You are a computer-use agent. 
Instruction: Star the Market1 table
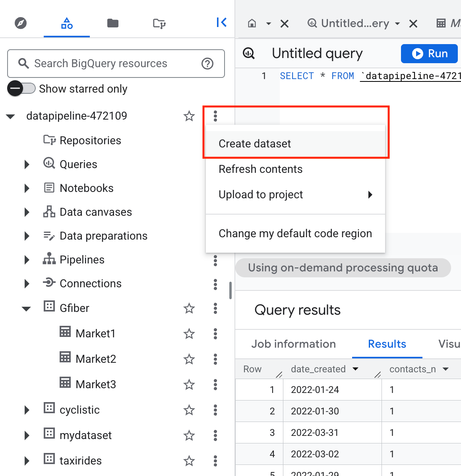coord(189,334)
